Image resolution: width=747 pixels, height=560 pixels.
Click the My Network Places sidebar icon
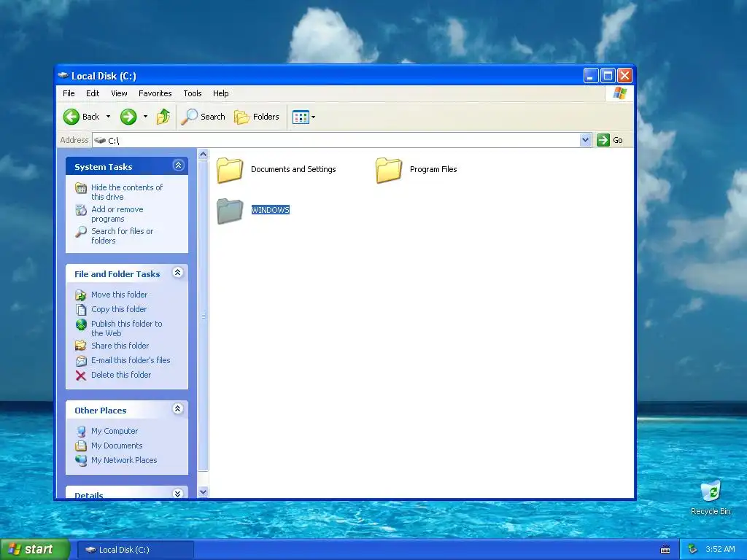pyautogui.click(x=81, y=461)
